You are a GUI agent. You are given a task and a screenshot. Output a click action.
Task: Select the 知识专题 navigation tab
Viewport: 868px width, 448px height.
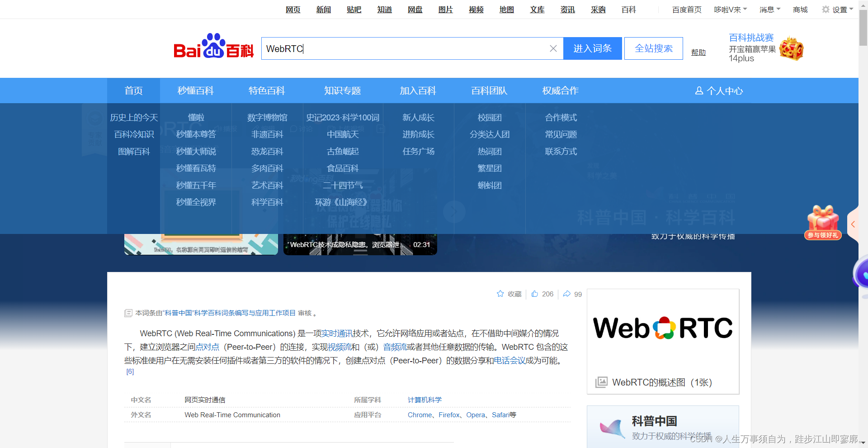coord(342,91)
